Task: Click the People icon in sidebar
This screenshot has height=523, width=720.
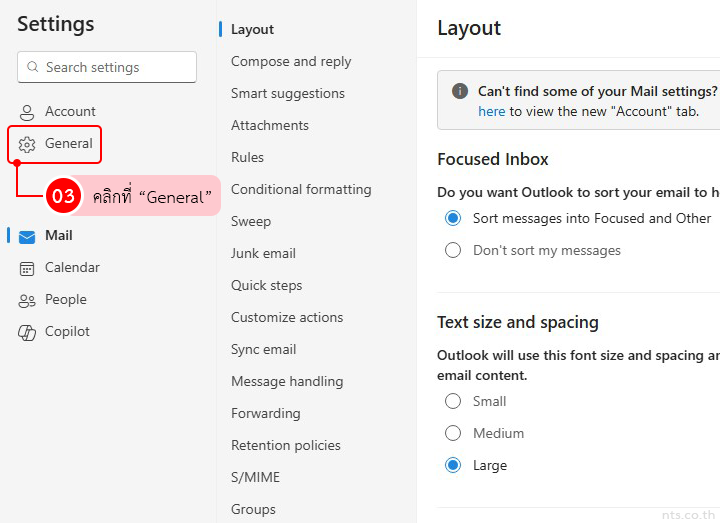Action: pyautogui.click(x=27, y=300)
